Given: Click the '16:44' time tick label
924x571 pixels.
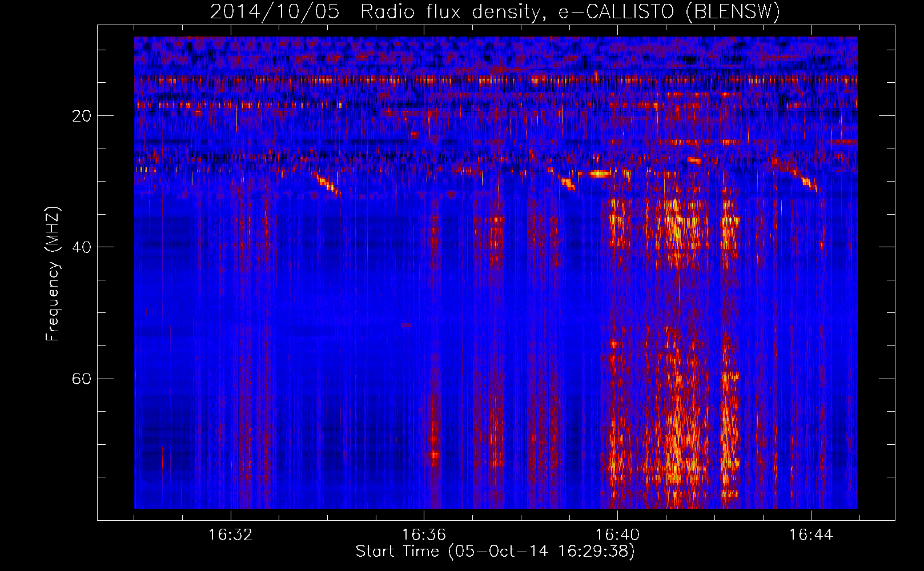Looking at the screenshot, I should tap(811, 535).
